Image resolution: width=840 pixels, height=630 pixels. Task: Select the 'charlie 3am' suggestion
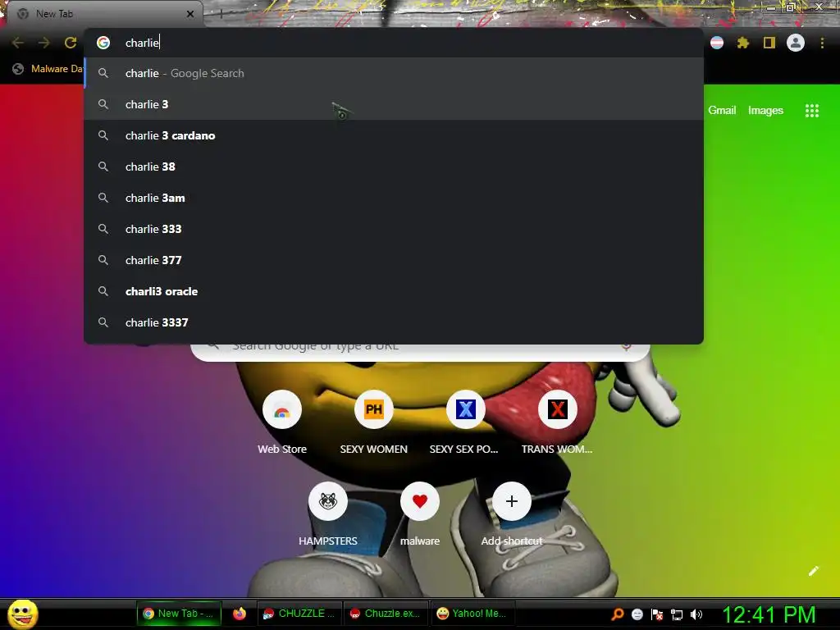coord(394,198)
